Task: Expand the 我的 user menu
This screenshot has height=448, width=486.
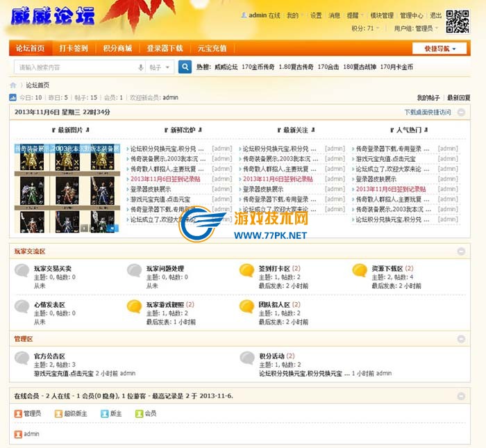Action: (295, 15)
